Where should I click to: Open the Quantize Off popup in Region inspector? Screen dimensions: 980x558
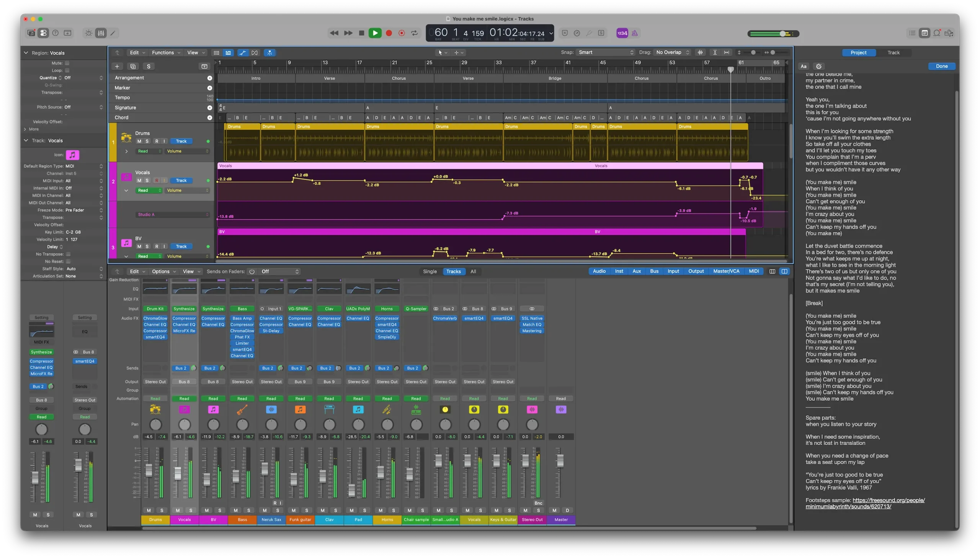(x=83, y=78)
